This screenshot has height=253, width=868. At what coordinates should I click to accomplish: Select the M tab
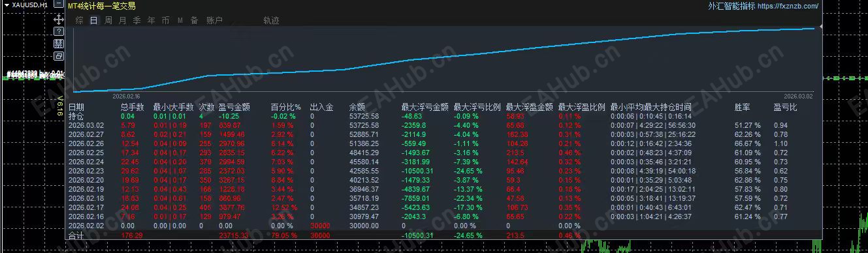[x=180, y=20]
